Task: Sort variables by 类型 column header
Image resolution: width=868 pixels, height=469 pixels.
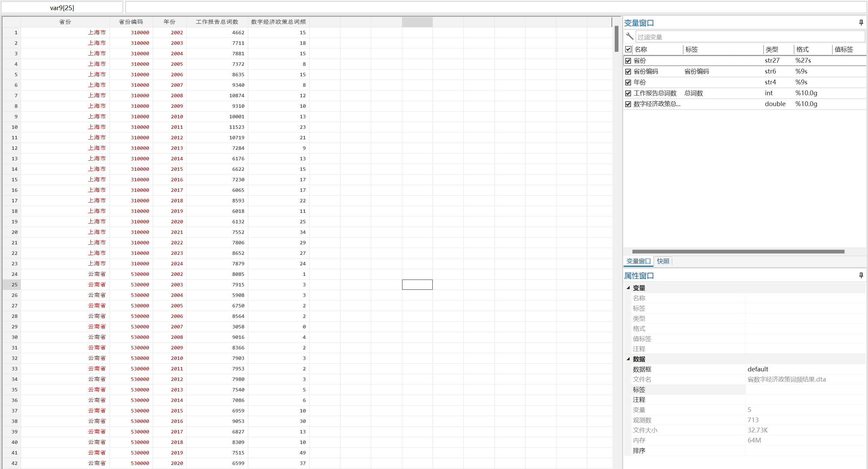Action: 772,49
